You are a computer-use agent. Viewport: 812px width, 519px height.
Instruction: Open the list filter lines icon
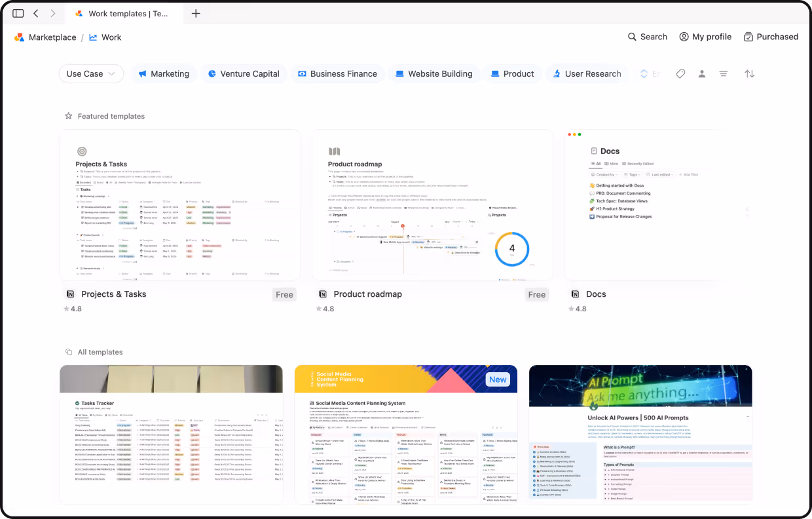coord(724,74)
